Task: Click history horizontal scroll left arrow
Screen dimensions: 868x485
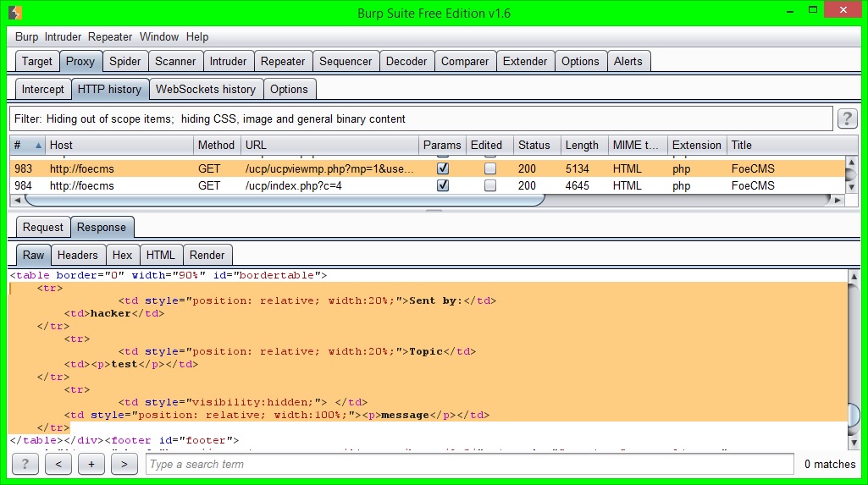Action: 17,201
